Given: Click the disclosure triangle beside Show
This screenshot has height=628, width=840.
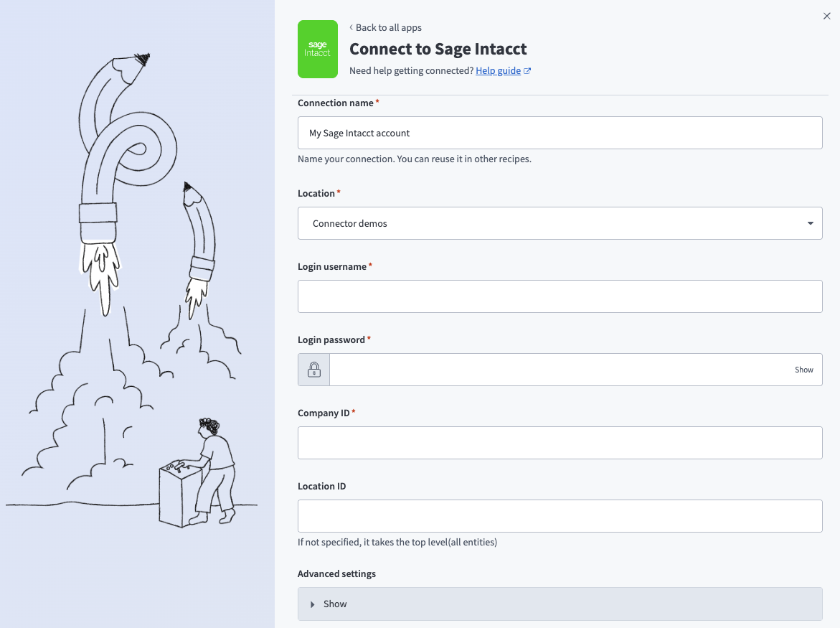Looking at the screenshot, I should [x=313, y=604].
